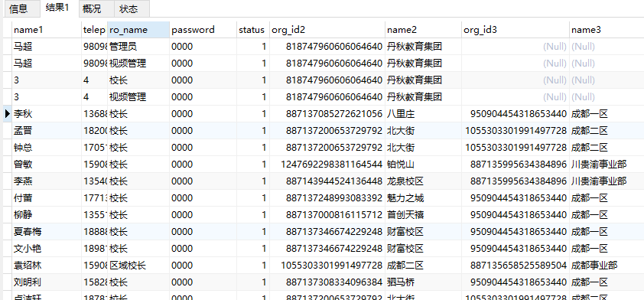
Task: Click the password column header
Action: pyautogui.click(x=203, y=30)
